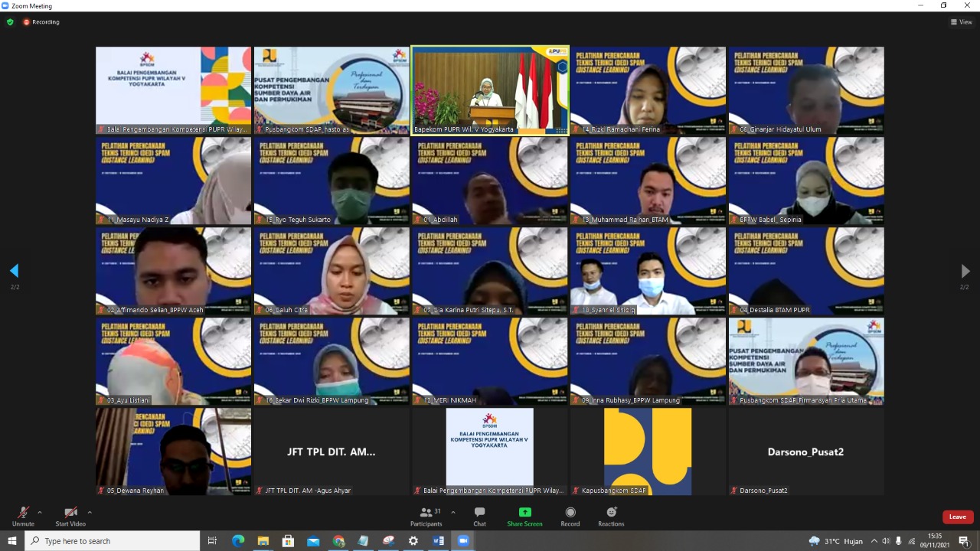Click Share Screen

524,517
